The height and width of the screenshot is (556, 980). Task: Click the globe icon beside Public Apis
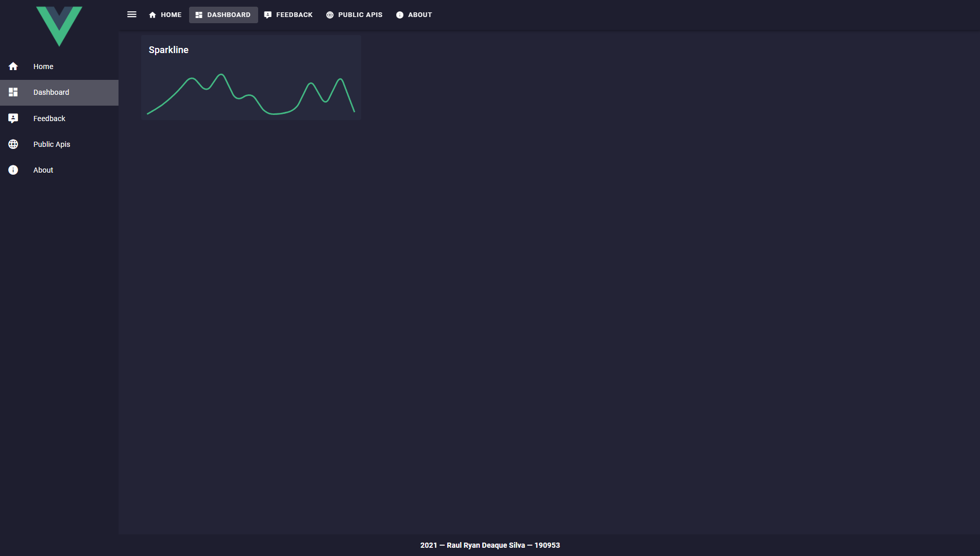pos(13,144)
